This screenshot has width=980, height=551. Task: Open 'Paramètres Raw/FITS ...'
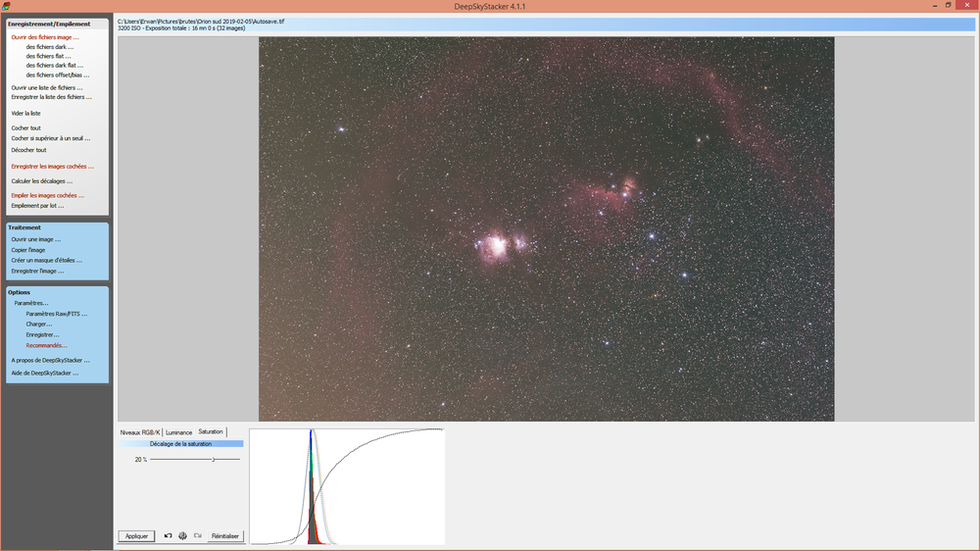[x=56, y=314]
